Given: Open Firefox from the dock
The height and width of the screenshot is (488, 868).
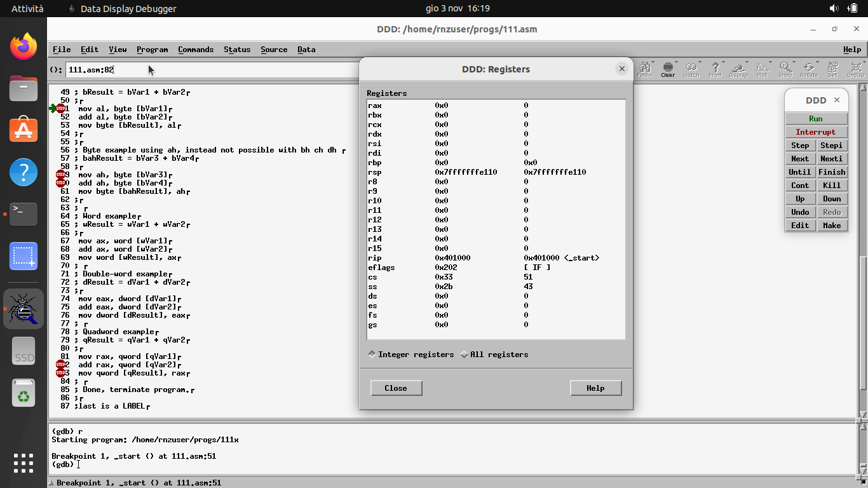Looking at the screenshot, I should (24, 46).
